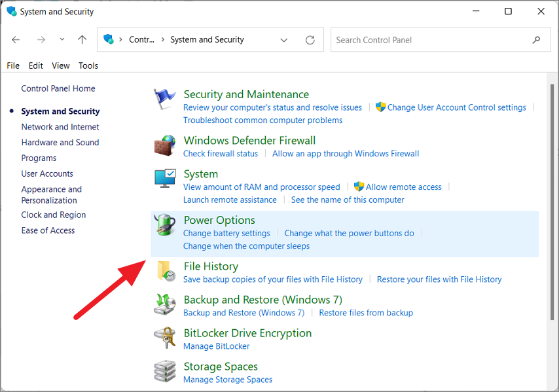This screenshot has height=392, width=559.
Task: Open Storage Spaces heading
Action: click(x=221, y=366)
